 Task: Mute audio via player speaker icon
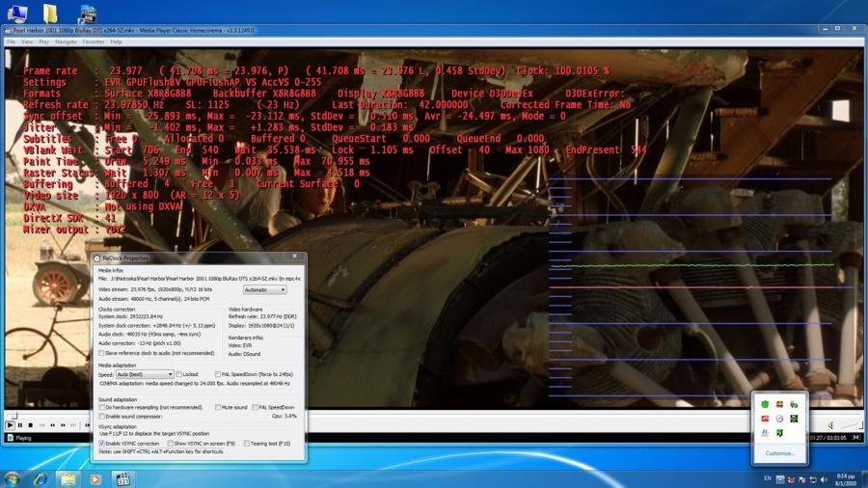tap(830, 425)
